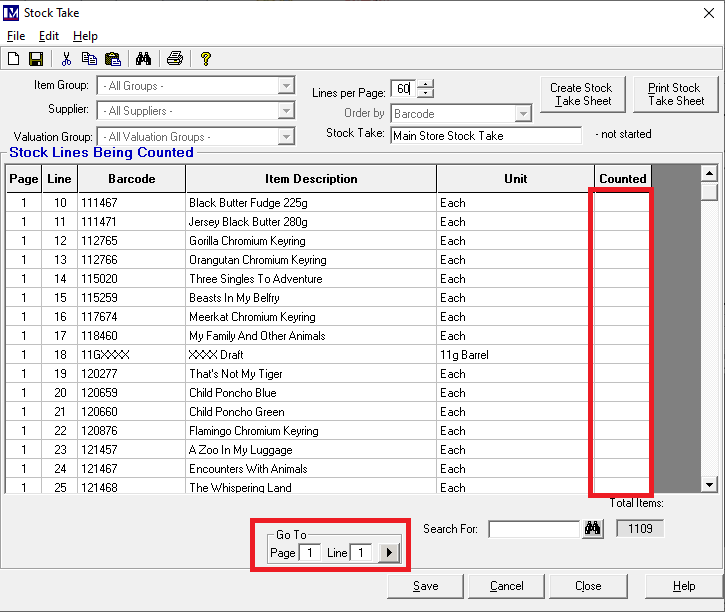Click the Cut scissors icon

point(67,59)
